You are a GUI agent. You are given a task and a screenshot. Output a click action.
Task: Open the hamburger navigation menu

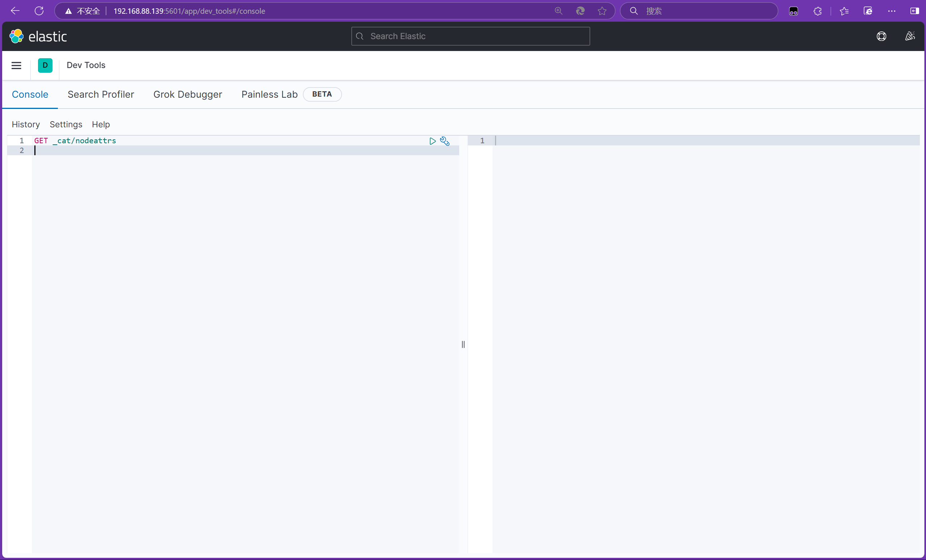click(x=16, y=65)
